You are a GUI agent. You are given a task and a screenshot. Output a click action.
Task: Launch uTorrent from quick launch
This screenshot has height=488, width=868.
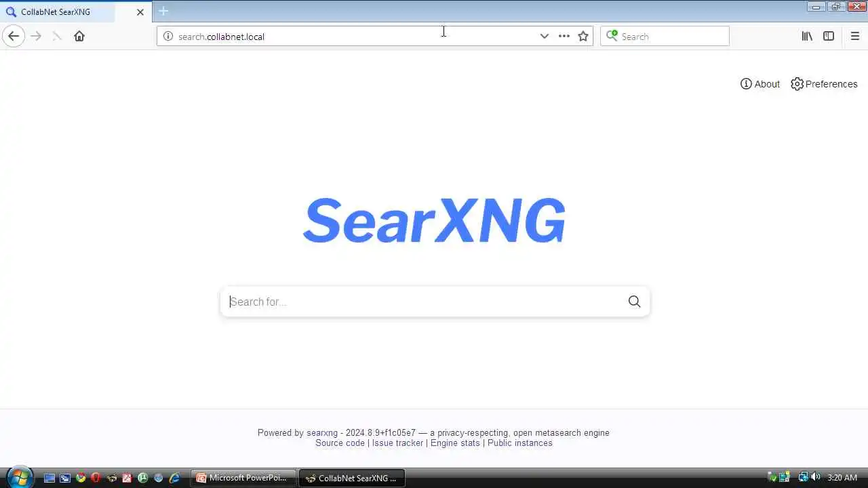pos(143,478)
